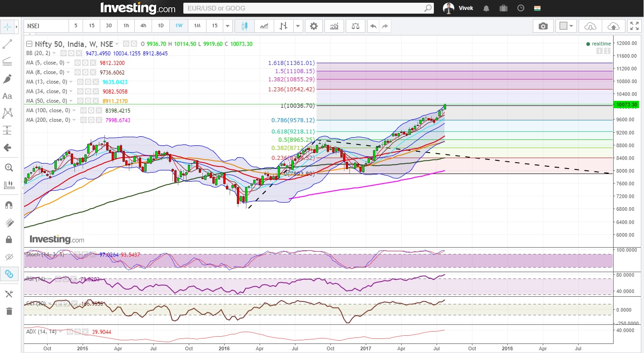Switch to area chart style
The width and height of the screenshot is (644, 353).
(264, 26)
